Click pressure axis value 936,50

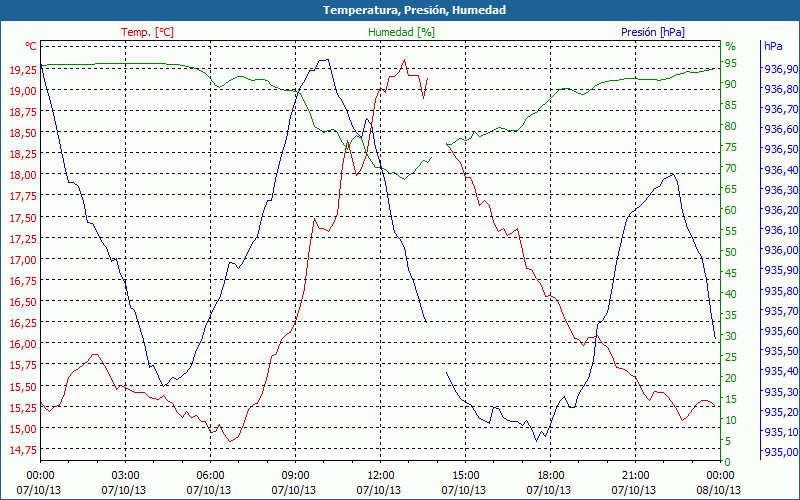781,149
